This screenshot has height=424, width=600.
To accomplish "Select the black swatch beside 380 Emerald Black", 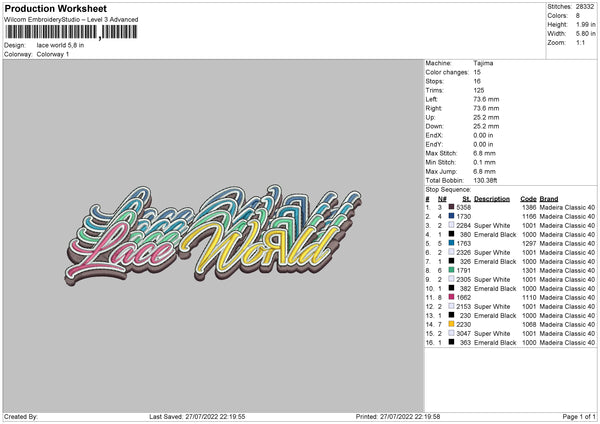I will point(452,234).
